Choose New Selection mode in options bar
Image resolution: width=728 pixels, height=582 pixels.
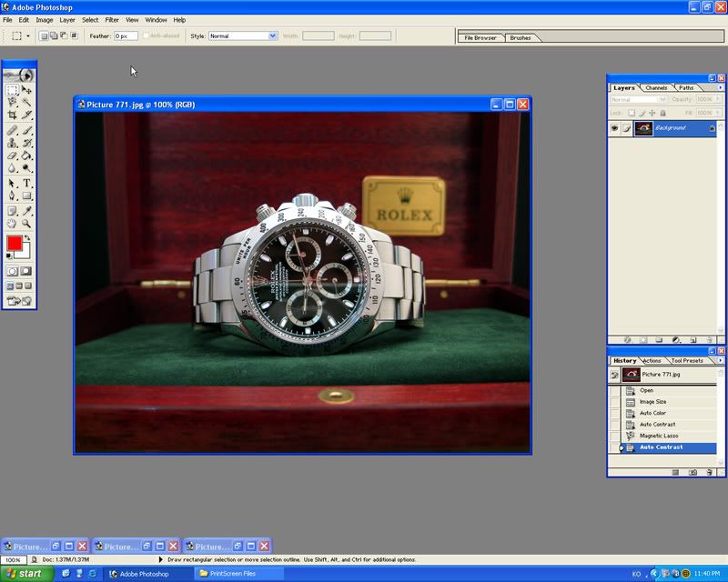(44, 35)
